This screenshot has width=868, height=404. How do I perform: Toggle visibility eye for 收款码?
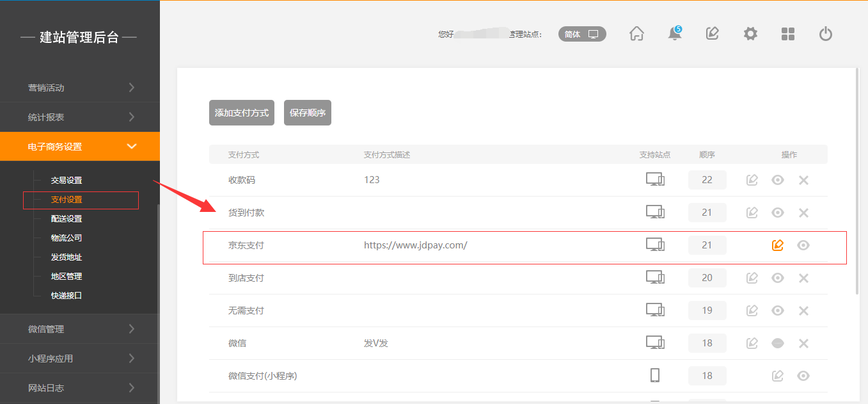point(778,181)
